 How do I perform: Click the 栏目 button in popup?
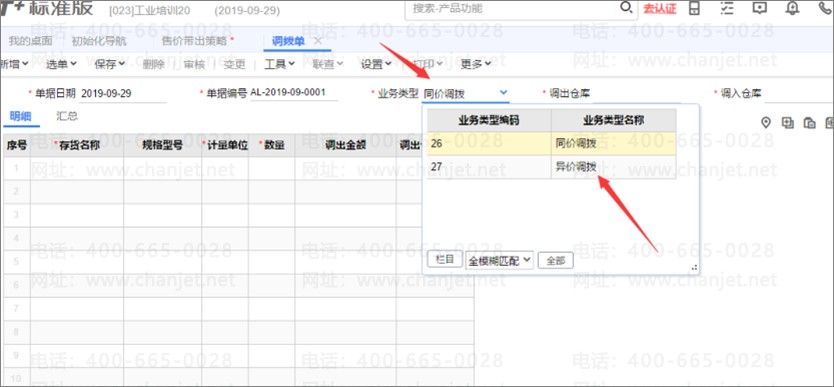445,260
